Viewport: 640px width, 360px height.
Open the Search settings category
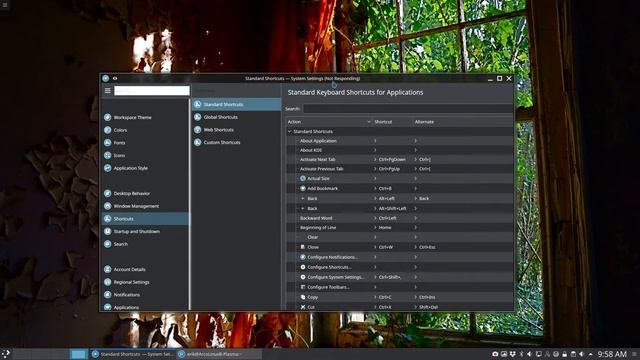tap(145, 244)
